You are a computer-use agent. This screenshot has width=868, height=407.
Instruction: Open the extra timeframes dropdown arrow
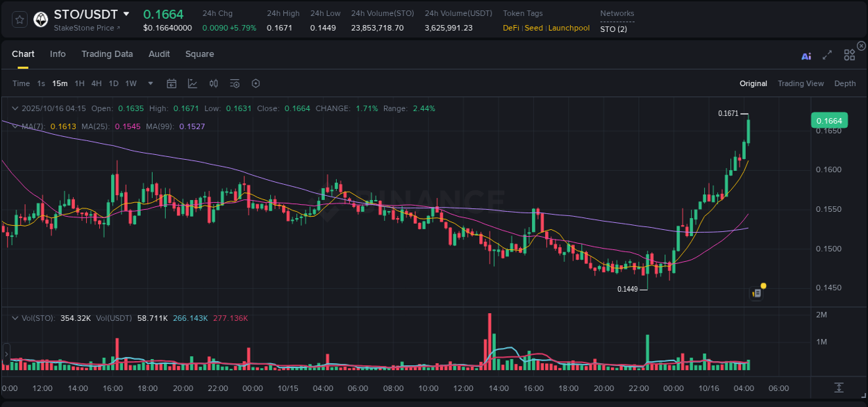[x=149, y=83]
